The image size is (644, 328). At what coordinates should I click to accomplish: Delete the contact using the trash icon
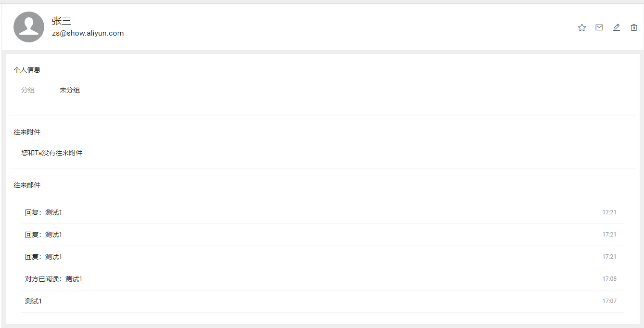634,27
